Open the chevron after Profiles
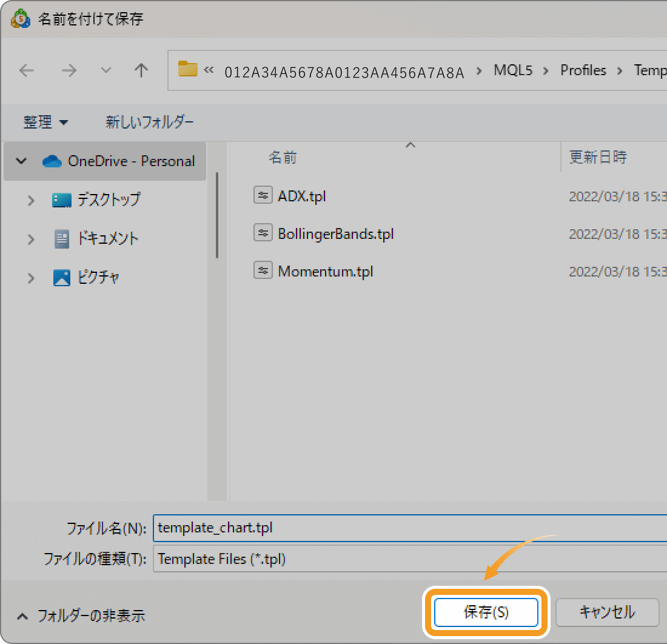The width and height of the screenshot is (667, 644). [x=620, y=70]
